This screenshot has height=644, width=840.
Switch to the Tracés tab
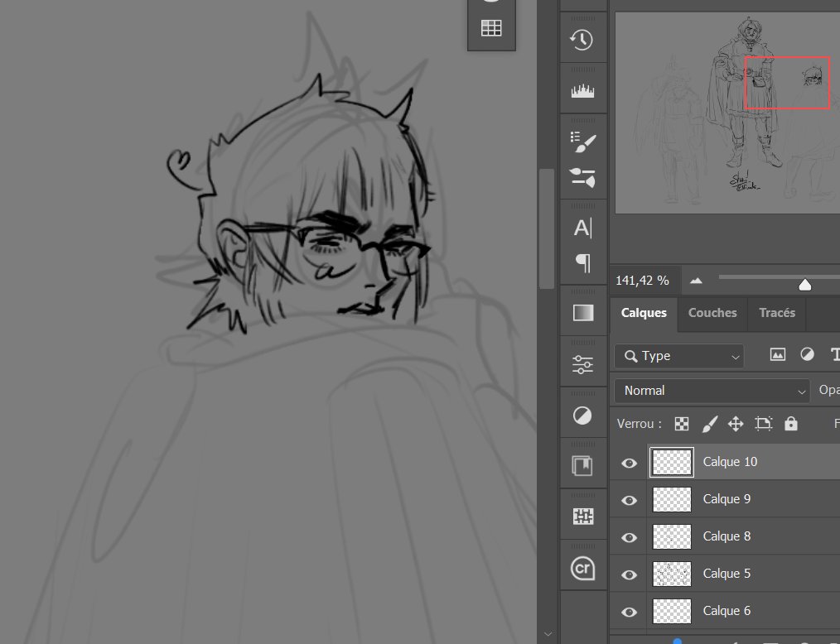pyautogui.click(x=777, y=313)
